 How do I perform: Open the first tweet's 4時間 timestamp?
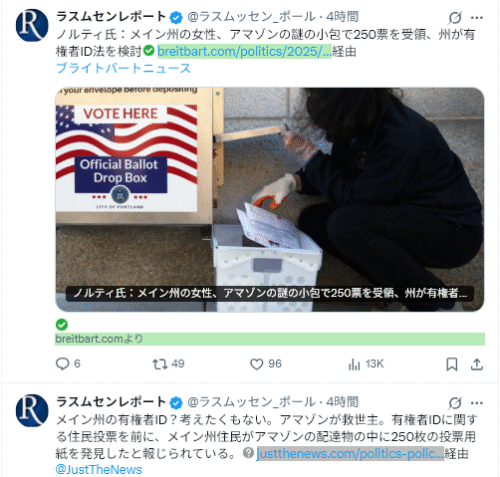pyautogui.click(x=342, y=17)
